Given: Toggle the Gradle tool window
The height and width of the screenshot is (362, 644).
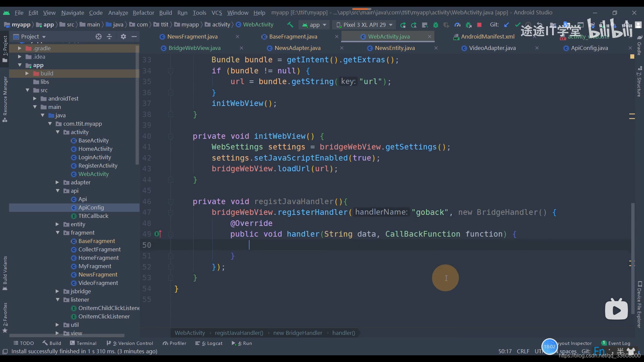Looking at the screenshot, I should click(x=639, y=45).
